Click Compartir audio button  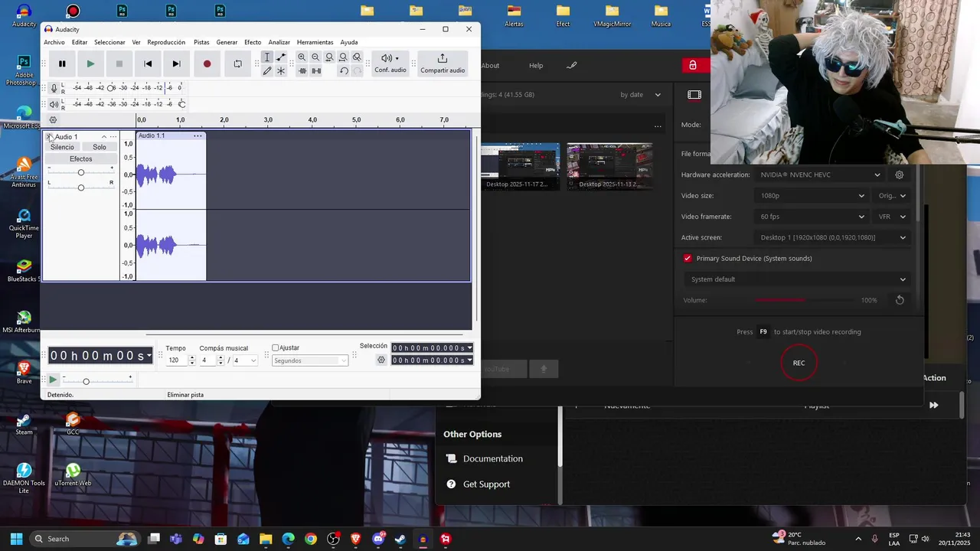[x=443, y=64]
